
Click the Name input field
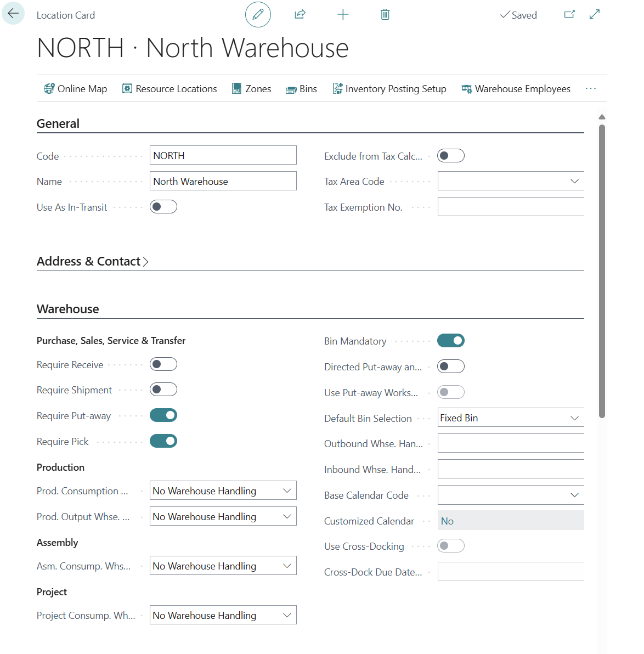223,181
